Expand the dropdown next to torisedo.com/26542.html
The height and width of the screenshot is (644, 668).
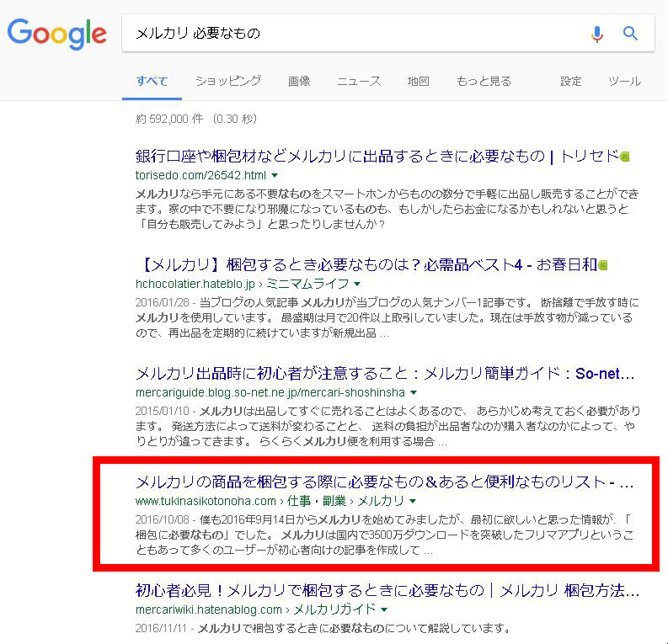(x=275, y=175)
